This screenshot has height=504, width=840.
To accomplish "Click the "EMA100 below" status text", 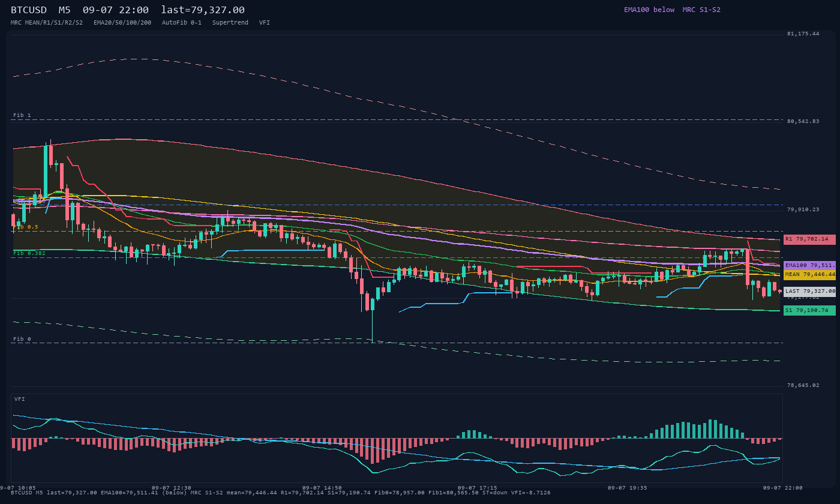I will coord(649,10).
